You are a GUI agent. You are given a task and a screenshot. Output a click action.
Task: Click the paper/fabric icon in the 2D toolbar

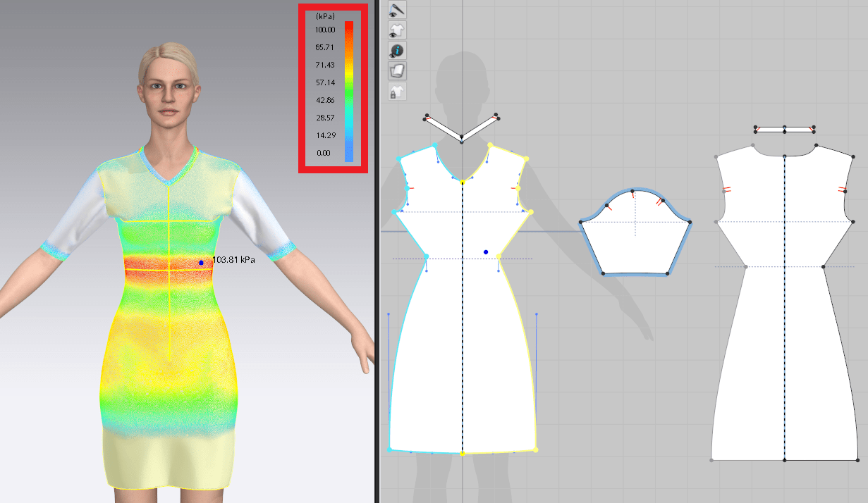tap(397, 70)
